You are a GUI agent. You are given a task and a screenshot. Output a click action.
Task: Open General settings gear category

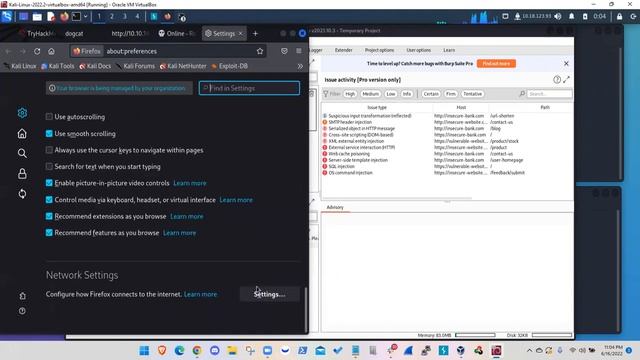[x=22, y=113]
